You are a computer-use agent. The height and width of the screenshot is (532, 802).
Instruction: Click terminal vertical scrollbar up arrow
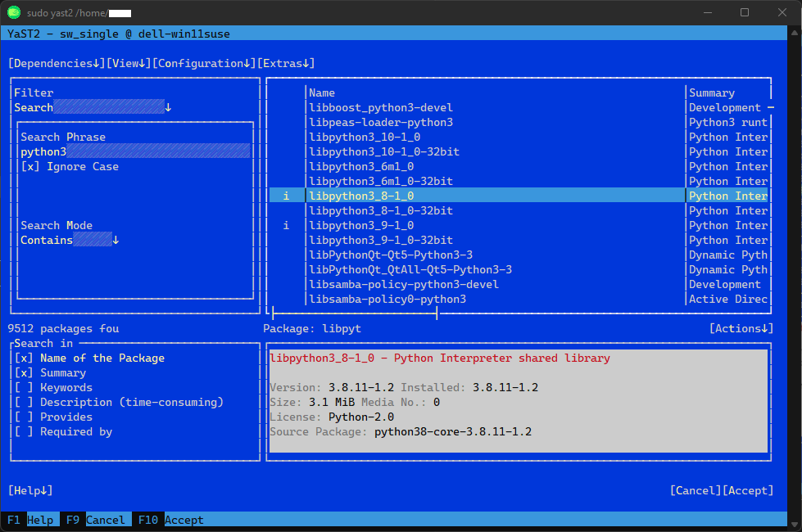795,32
